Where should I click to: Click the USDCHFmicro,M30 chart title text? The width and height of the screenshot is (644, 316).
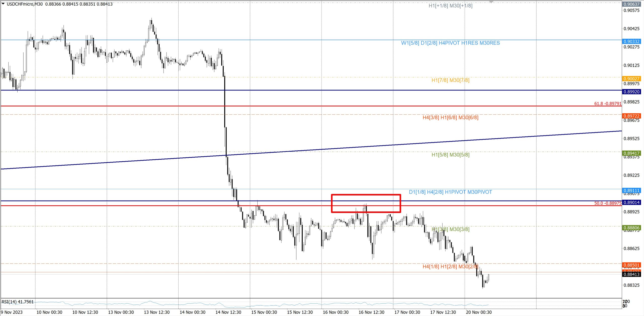tap(24, 4)
